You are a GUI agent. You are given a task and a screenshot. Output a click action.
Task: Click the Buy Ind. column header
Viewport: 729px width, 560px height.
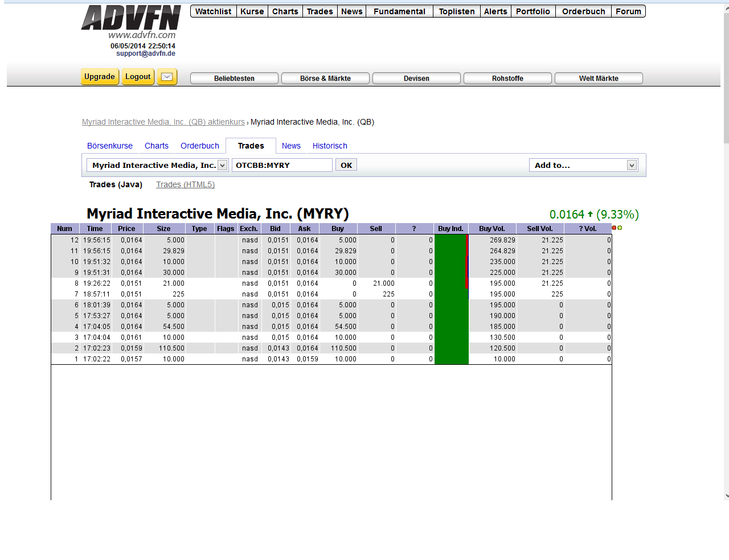tap(450, 229)
